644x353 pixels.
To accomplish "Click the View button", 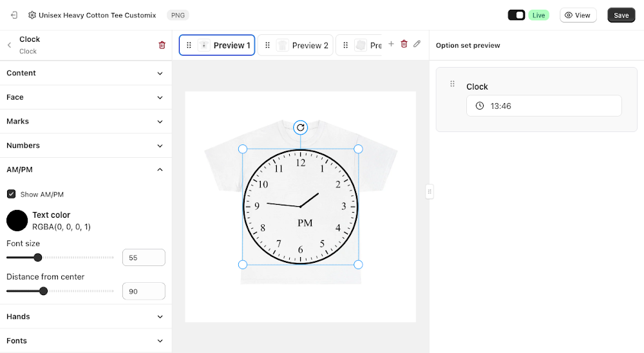I will tap(578, 15).
